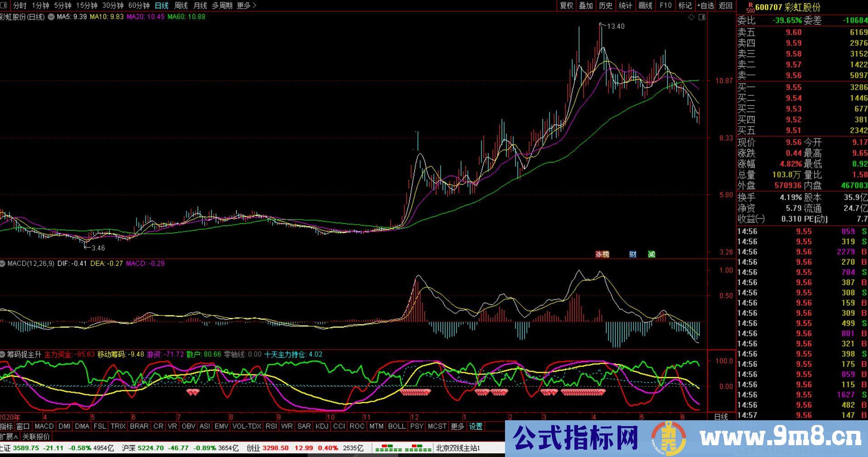
Task: Select the 5分钟 period
Action: coord(63,5)
